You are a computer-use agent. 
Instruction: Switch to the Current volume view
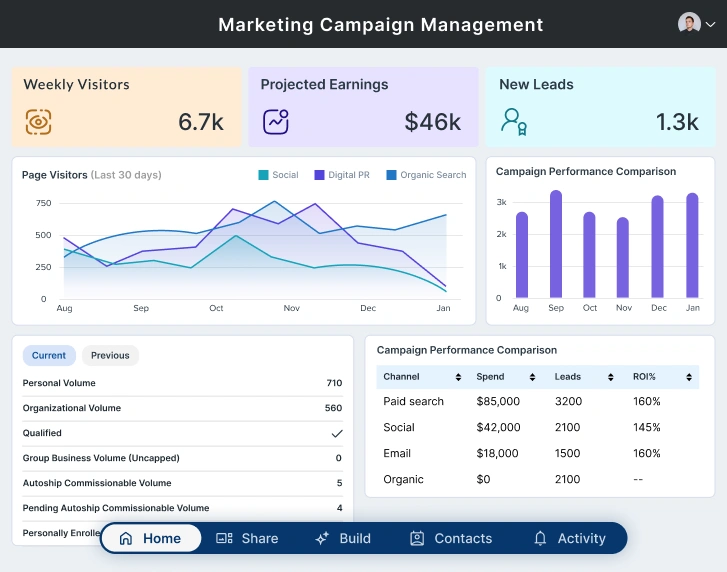tap(49, 355)
